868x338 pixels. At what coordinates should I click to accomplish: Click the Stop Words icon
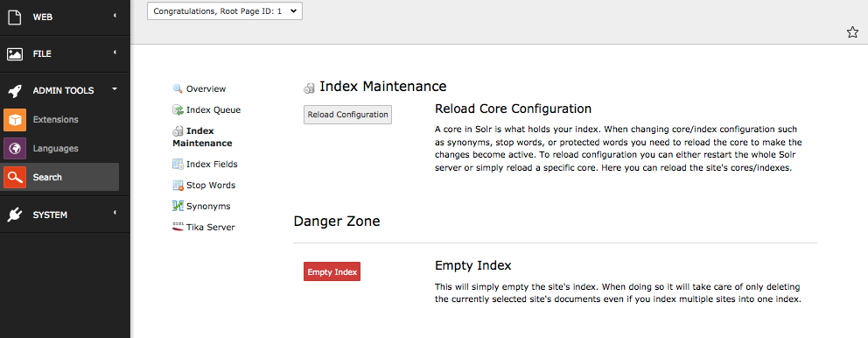[178, 185]
